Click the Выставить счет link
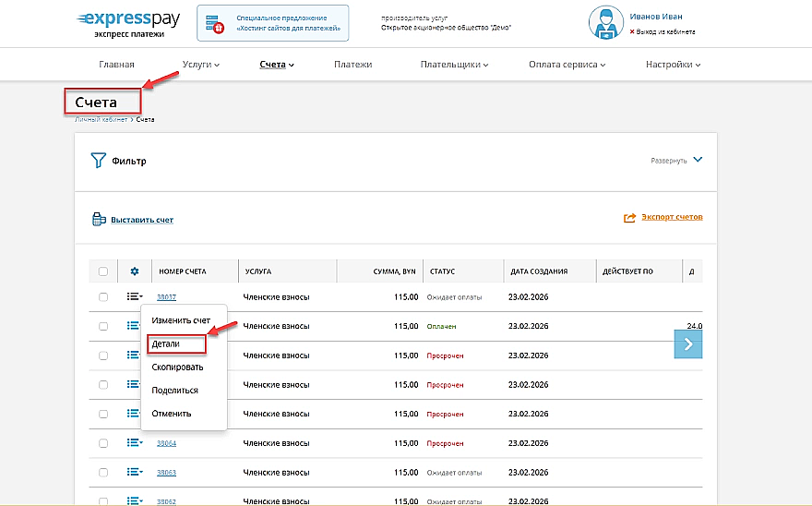The width and height of the screenshot is (812, 506). [x=141, y=220]
